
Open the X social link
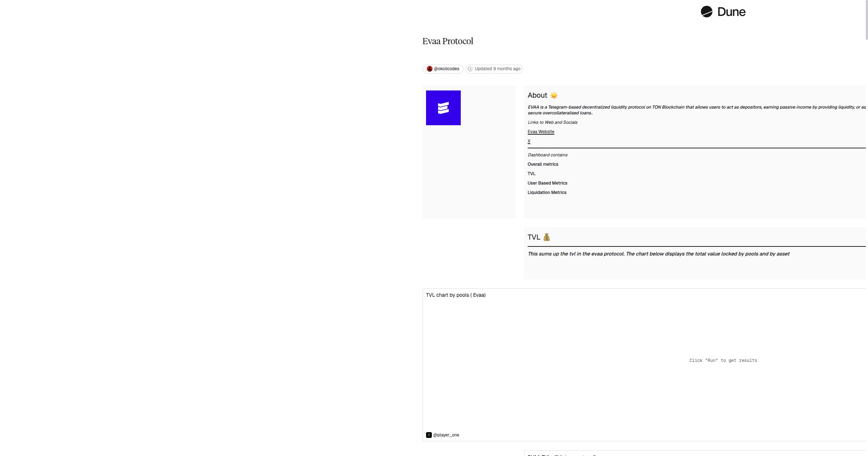pos(529,141)
